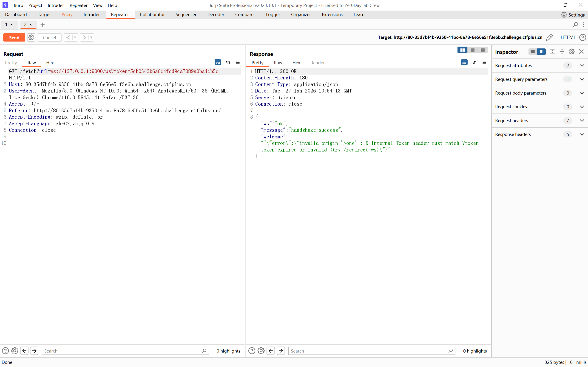The width and height of the screenshot is (588, 367).
Task: Switch to Repeater tab 2
Action: point(25,25)
